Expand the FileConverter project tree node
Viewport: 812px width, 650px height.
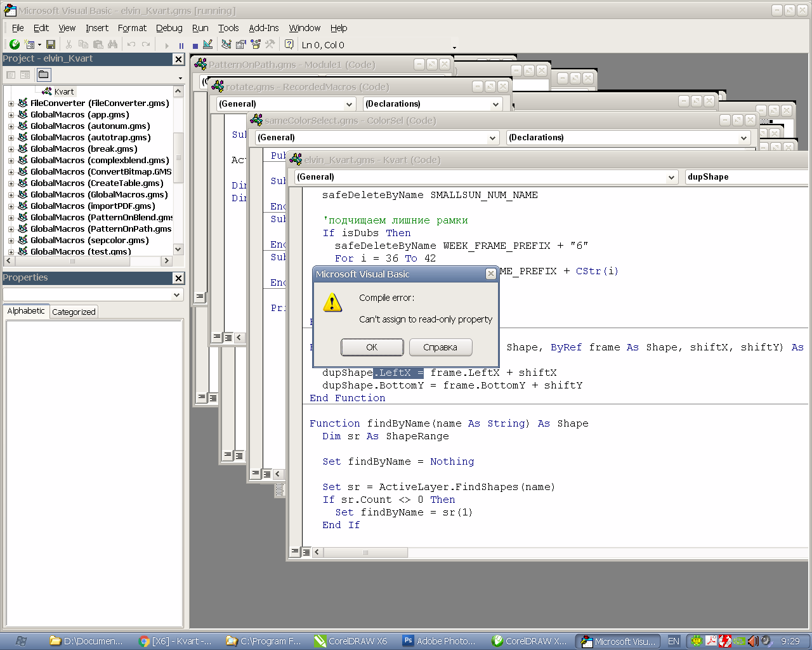pos(11,103)
